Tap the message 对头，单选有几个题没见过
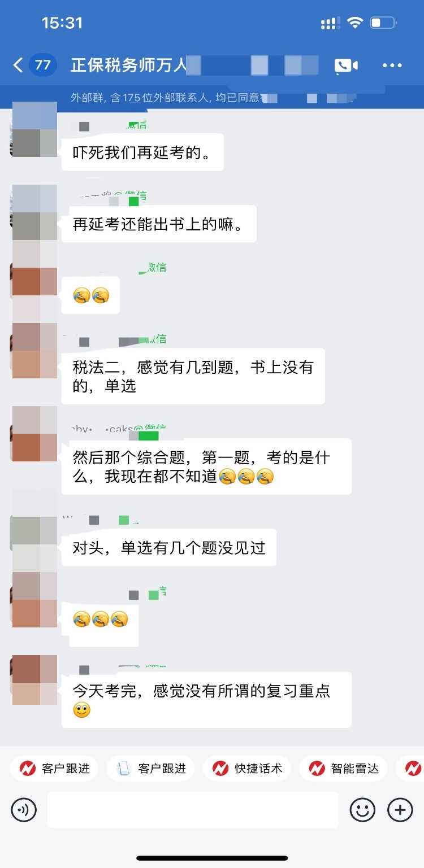 (x=168, y=547)
